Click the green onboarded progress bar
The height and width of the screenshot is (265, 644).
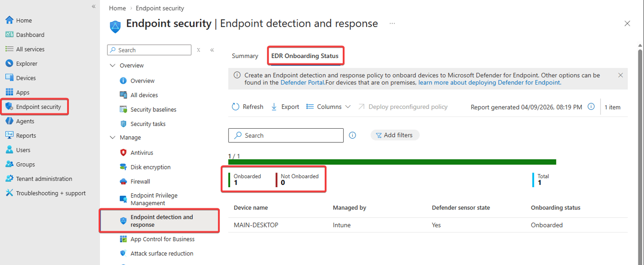click(x=392, y=162)
